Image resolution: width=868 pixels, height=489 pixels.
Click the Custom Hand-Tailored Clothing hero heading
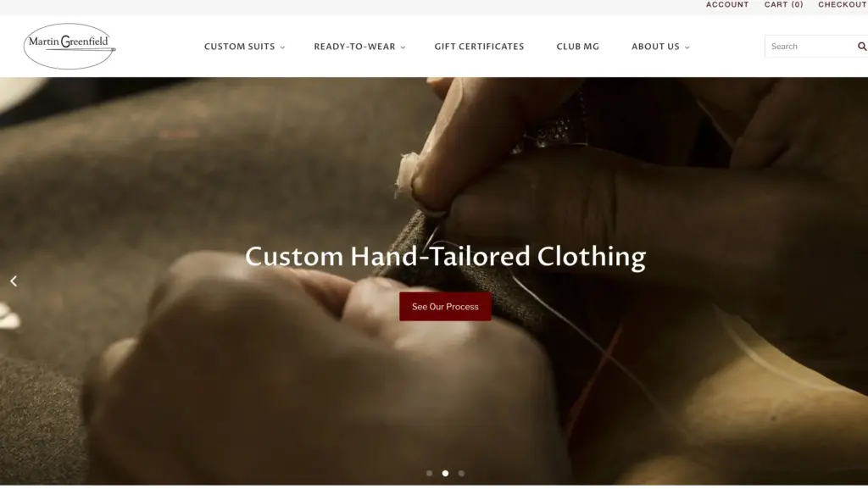coord(445,257)
